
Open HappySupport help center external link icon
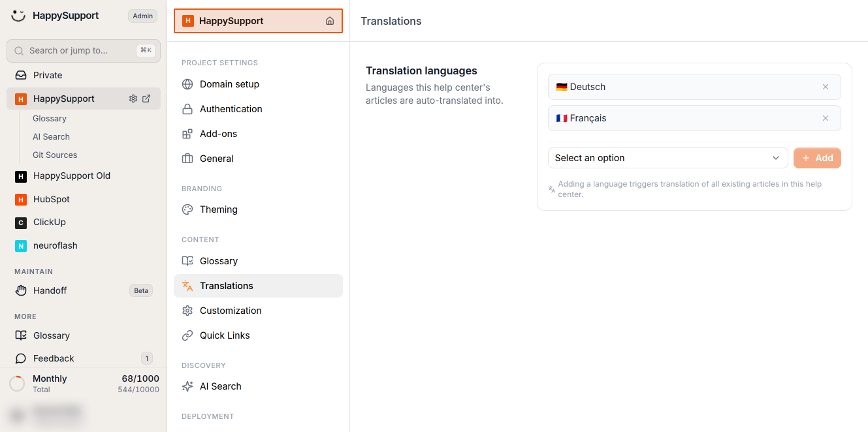coord(146,99)
